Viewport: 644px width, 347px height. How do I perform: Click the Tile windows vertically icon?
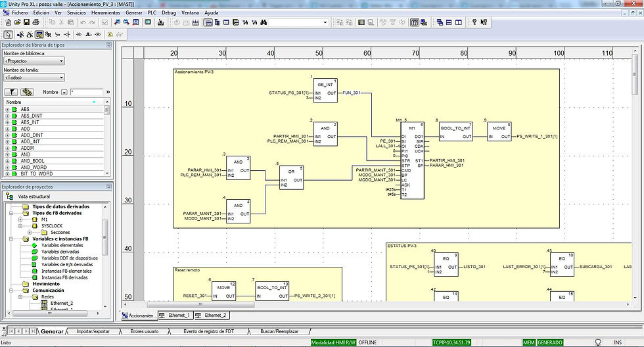[459, 22]
